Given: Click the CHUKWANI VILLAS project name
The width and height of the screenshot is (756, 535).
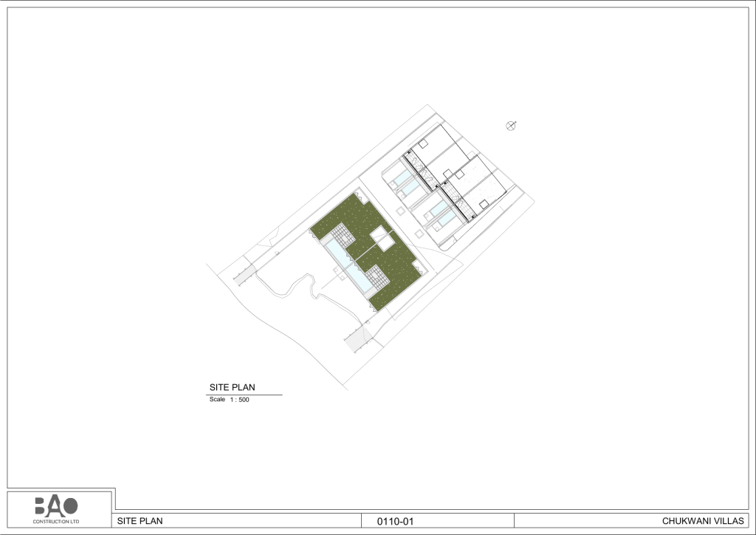Looking at the screenshot, I should (703, 521).
